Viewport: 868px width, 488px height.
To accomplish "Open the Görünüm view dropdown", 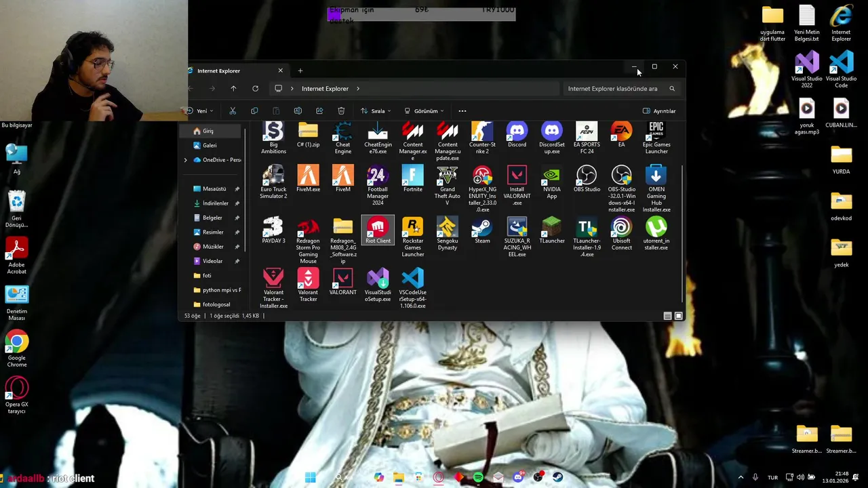I will point(424,111).
